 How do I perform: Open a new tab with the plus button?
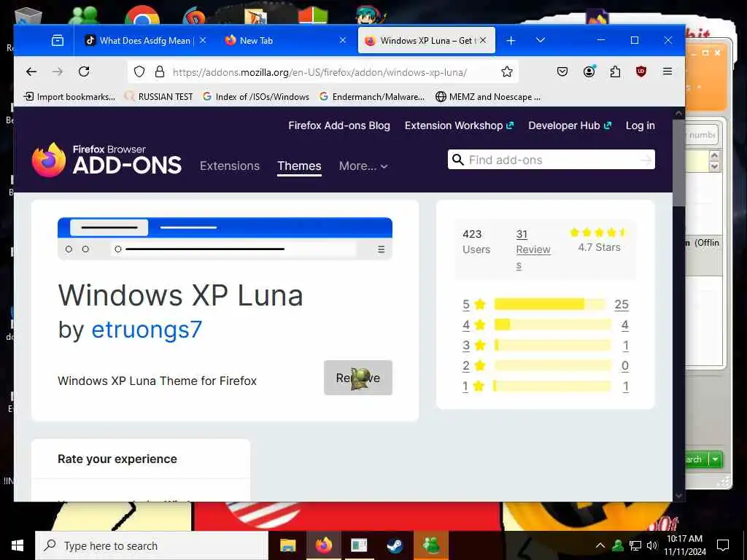(x=511, y=41)
